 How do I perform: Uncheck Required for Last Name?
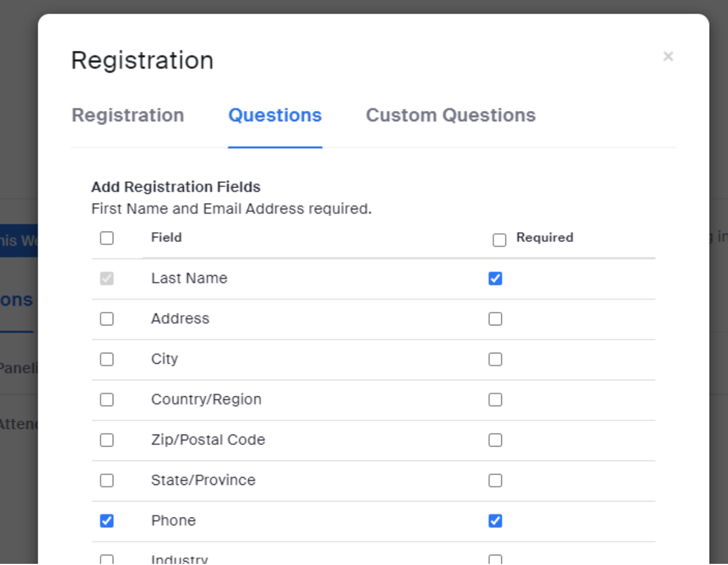[x=496, y=278]
